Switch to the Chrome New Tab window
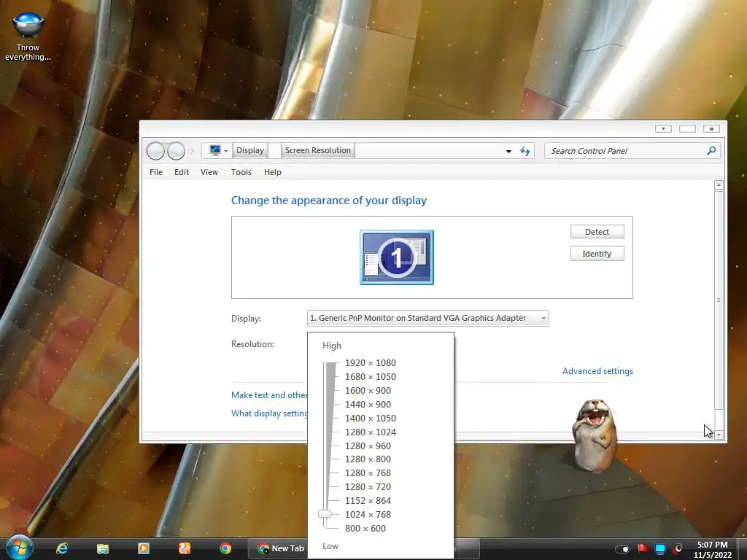747x560 pixels. click(281, 548)
